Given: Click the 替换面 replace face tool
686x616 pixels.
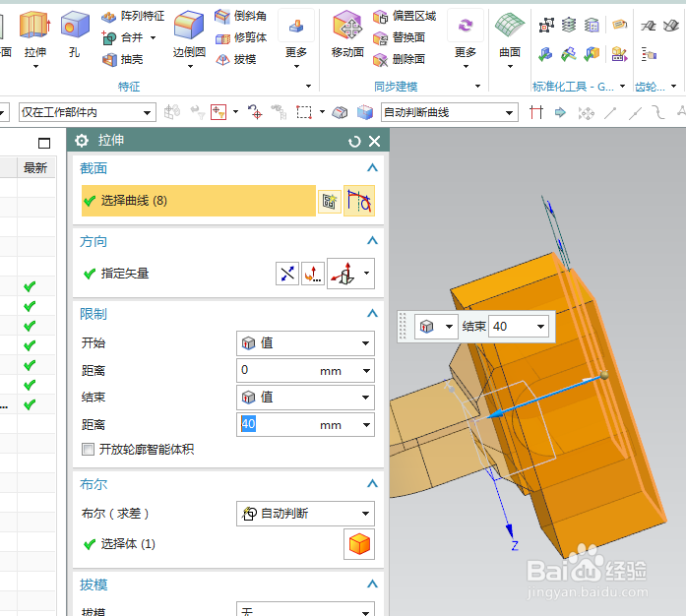Looking at the screenshot, I should pyautogui.click(x=399, y=38).
